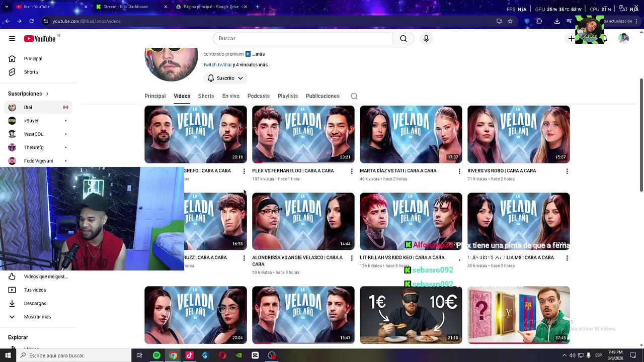Open the Windows Start menu
Image resolution: width=644 pixels, height=362 pixels.
tap(8, 355)
